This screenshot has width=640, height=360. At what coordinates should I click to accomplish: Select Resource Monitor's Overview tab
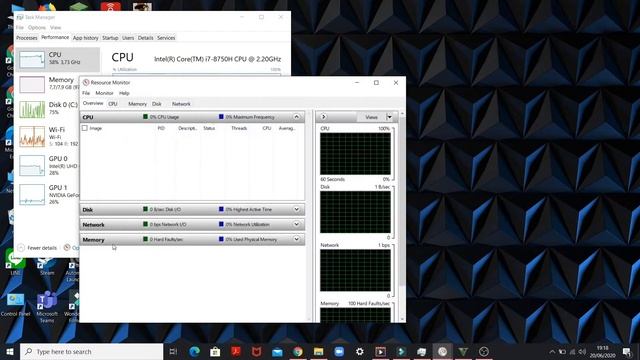point(93,103)
